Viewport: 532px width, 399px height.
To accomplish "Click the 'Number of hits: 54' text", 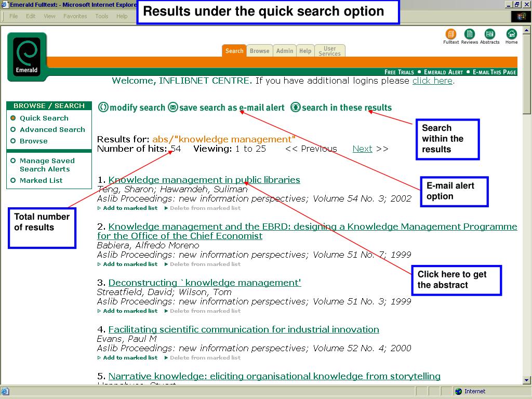I will (x=139, y=149).
